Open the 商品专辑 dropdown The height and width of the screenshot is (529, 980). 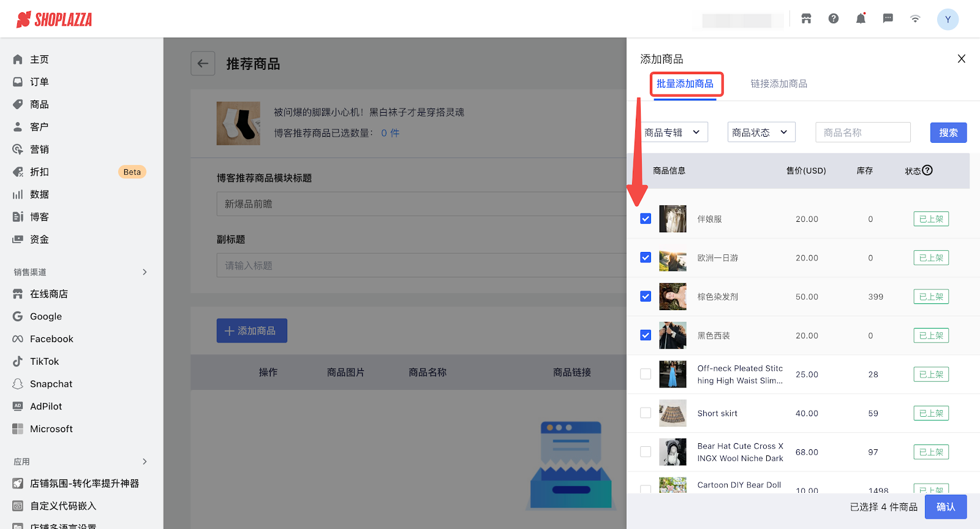(672, 132)
